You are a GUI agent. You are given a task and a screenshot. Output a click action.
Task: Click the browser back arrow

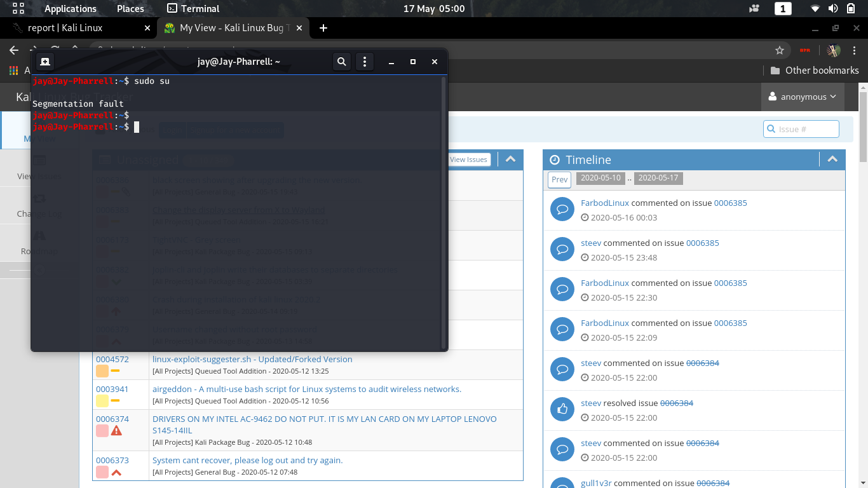(14, 50)
